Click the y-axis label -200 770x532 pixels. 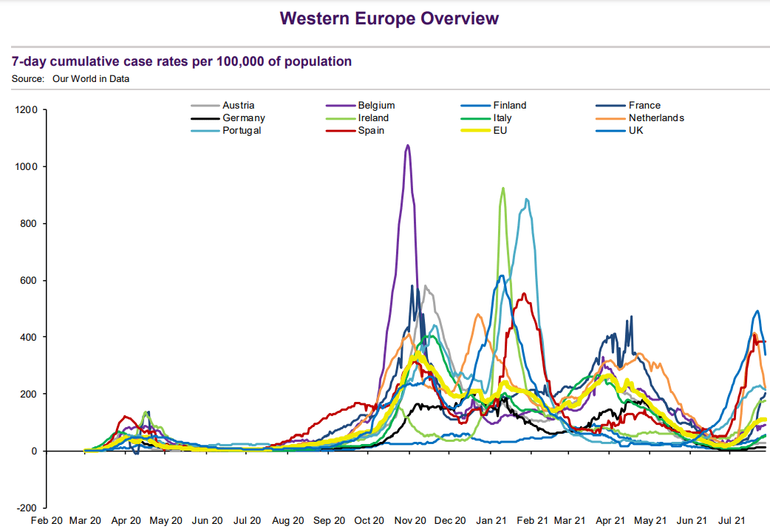(x=27, y=508)
